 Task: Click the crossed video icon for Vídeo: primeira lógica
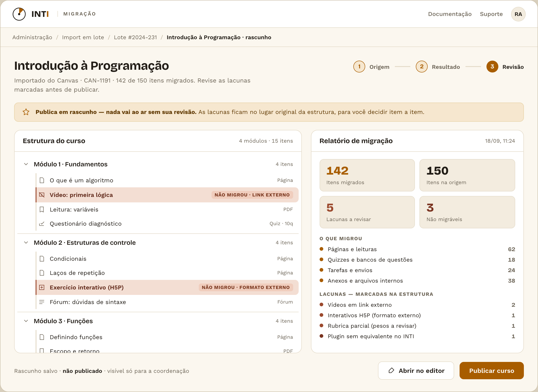pos(42,195)
